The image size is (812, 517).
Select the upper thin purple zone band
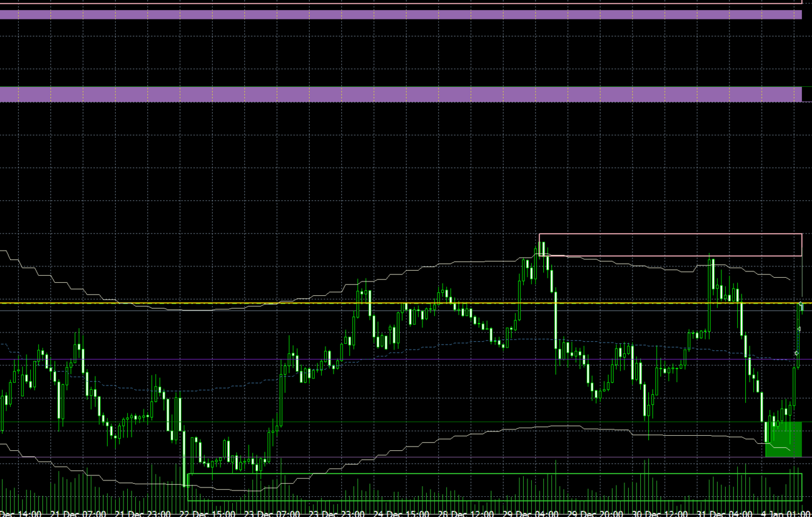[x=401, y=14]
